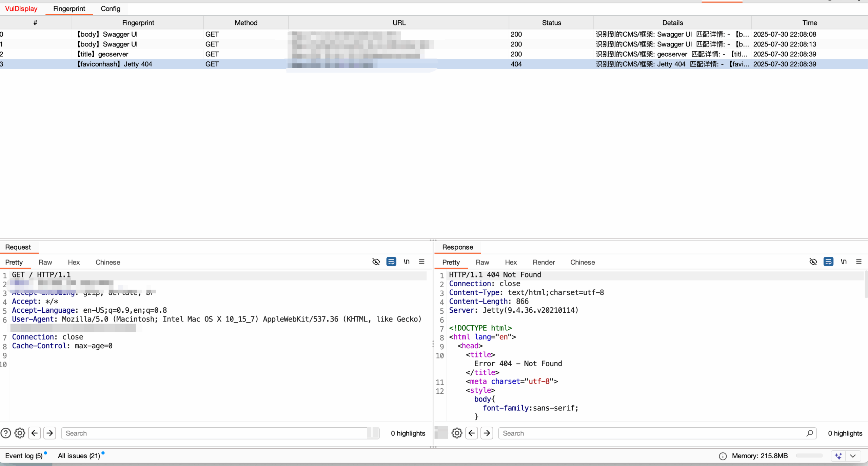Click the Response search input field
868x466 pixels.
[651, 433]
